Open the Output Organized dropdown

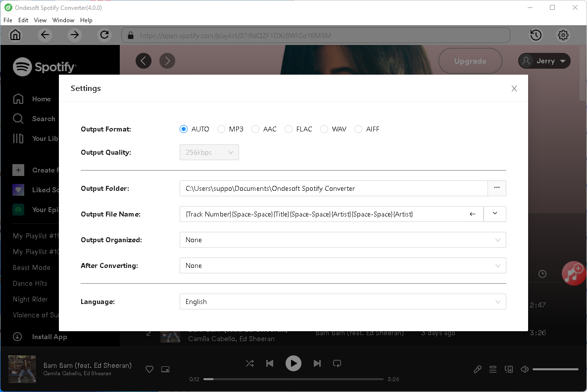(343, 240)
